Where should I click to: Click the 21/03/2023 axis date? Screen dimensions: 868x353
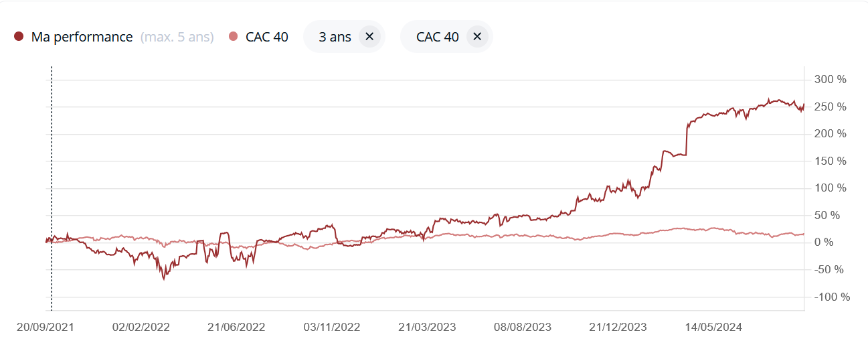(x=427, y=327)
